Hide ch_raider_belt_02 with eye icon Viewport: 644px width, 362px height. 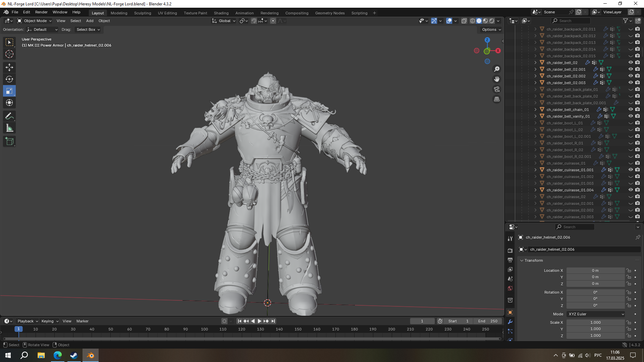click(x=631, y=63)
